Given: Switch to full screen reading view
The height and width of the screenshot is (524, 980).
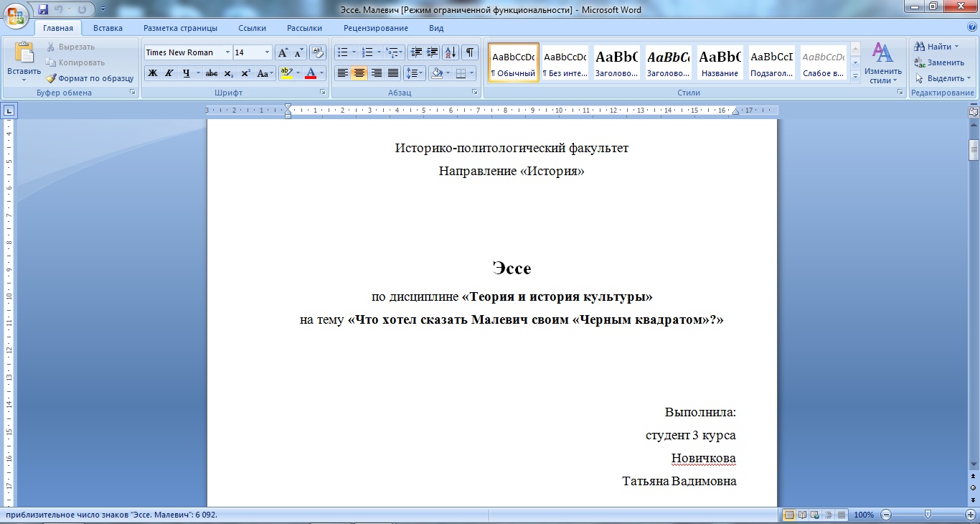Looking at the screenshot, I should click(802, 515).
